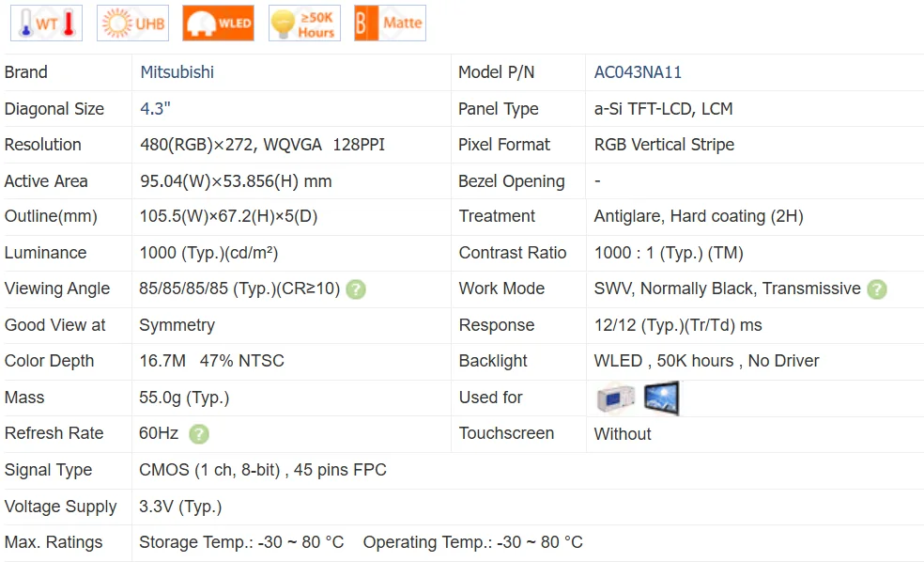
Task: Click the Matte surface badge icon
Action: point(390,23)
